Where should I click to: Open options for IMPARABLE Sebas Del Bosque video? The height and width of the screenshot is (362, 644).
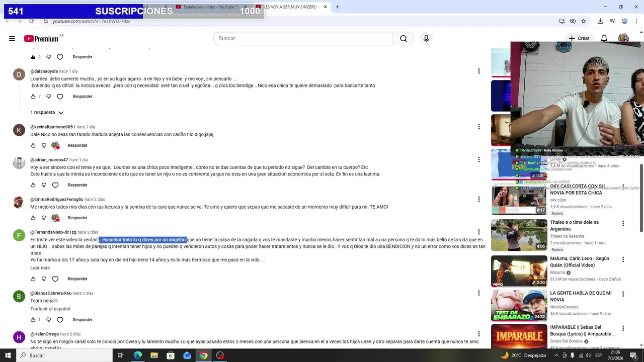623,328
